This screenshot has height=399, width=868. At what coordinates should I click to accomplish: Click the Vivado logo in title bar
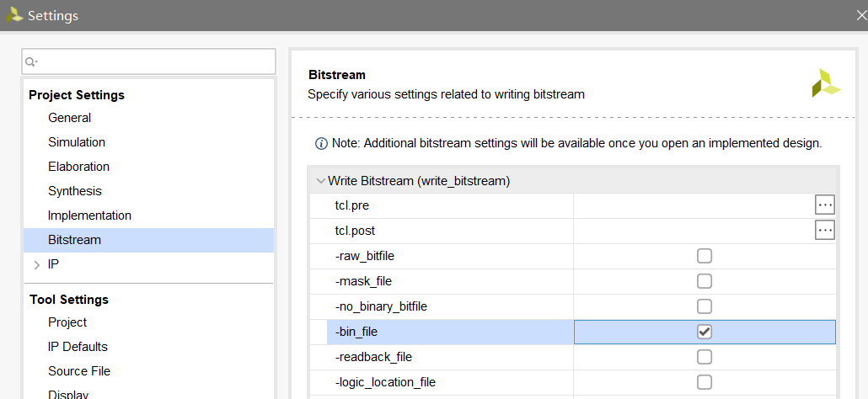click(x=14, y=15)
